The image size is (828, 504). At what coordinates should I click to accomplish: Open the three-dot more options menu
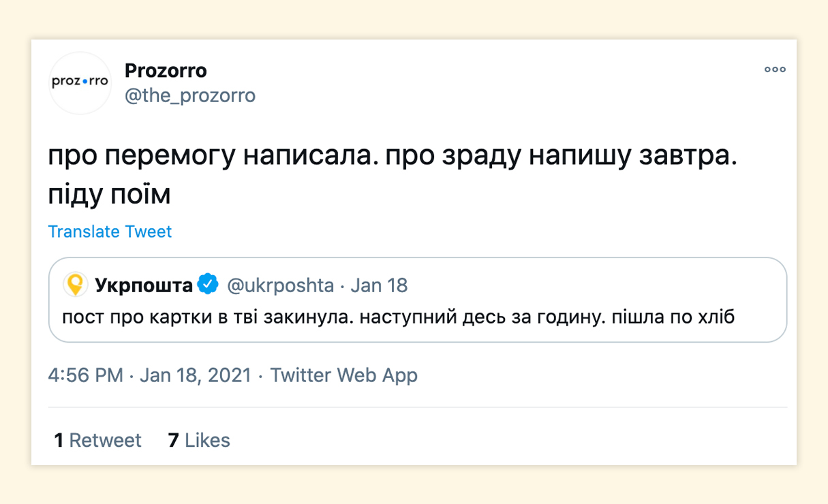click(x=775, y=69)
